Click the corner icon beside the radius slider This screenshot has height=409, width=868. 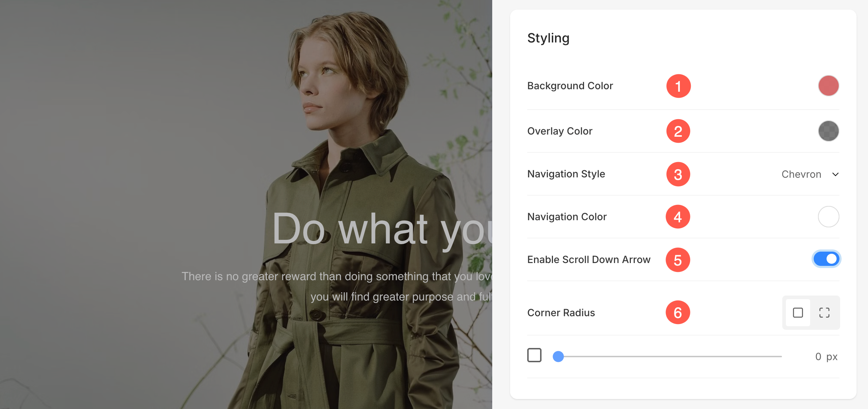tap(534, 355)
